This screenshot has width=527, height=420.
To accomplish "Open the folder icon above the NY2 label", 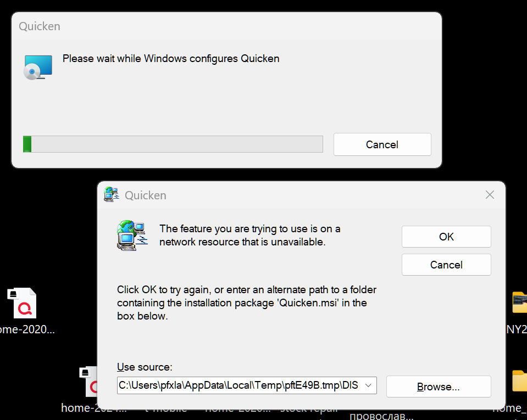I will click(520, 302).
